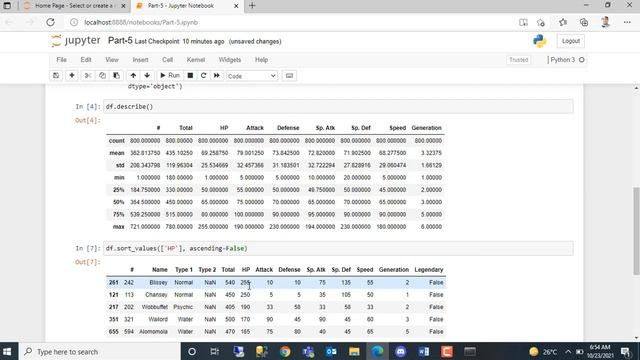Restart kernel and run all cells icon
Screen dimensions: 640x360
pyautogui.click(x=217, y=76)
